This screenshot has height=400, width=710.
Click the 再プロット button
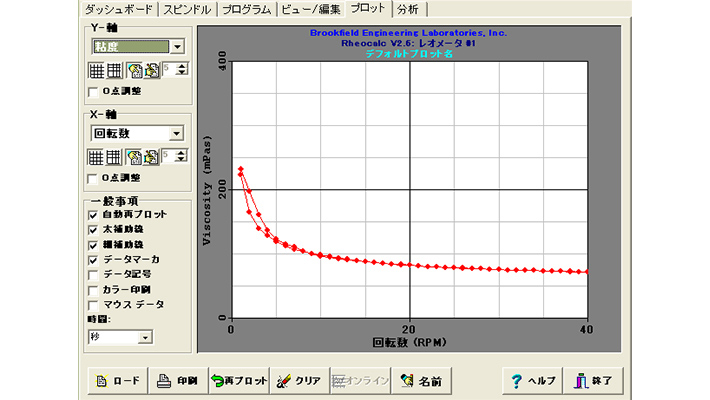[237, 380]
